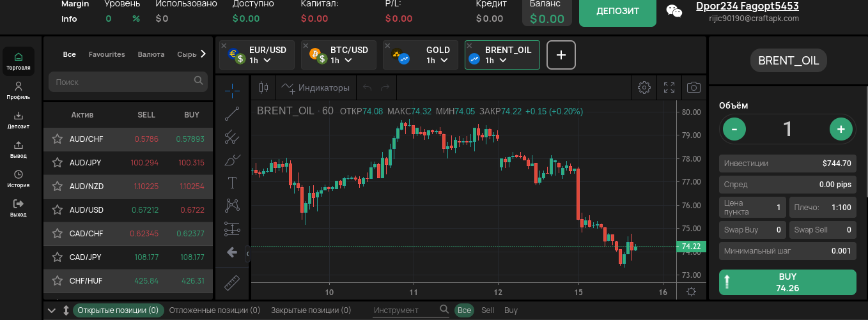Favorite CAD/JPY with its star

(x=57, y=257)
